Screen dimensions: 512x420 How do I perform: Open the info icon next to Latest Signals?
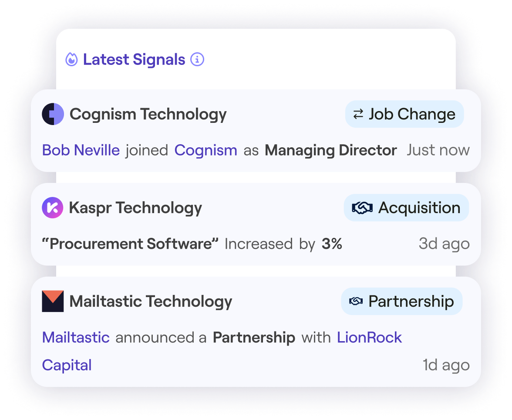pyautogui.click(x=197, y=59)
